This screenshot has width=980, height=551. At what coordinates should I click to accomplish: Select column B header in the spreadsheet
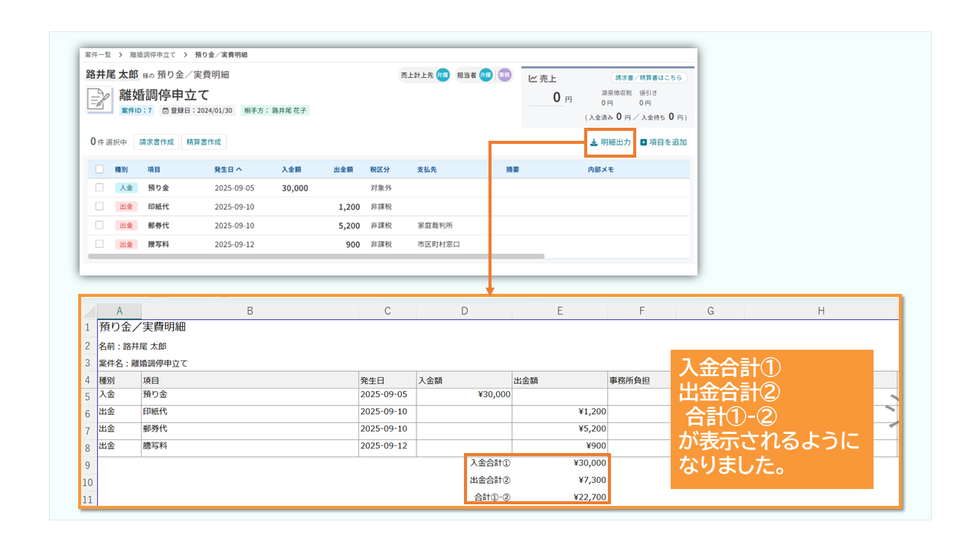(x=250, y=311)
